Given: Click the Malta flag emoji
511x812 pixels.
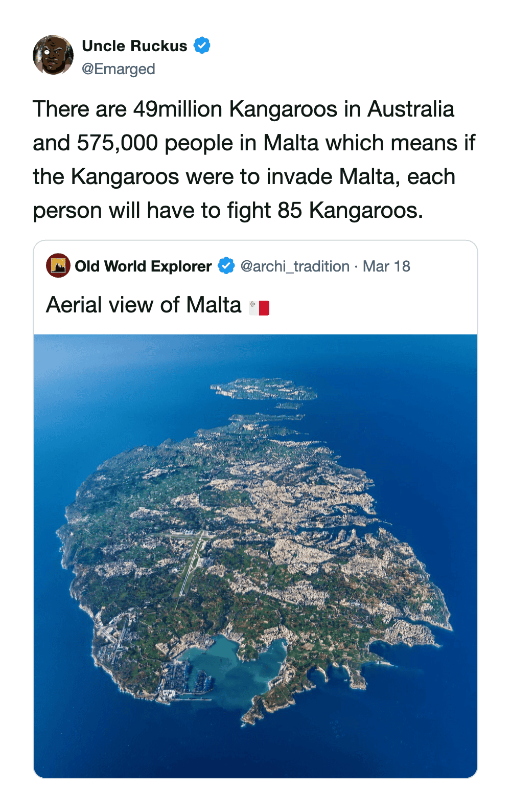Looking at the screenshot, I should [x=259, y=307].
